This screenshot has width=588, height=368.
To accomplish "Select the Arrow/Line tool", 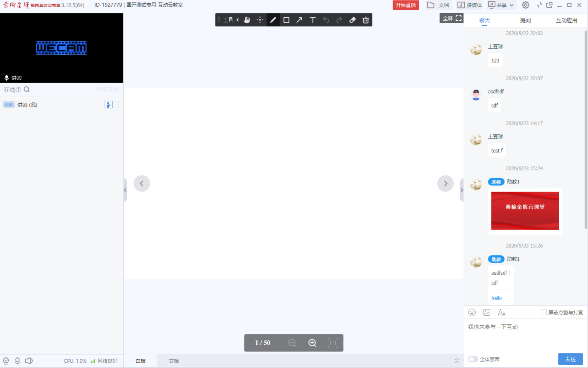I will (x=299, y=20).
